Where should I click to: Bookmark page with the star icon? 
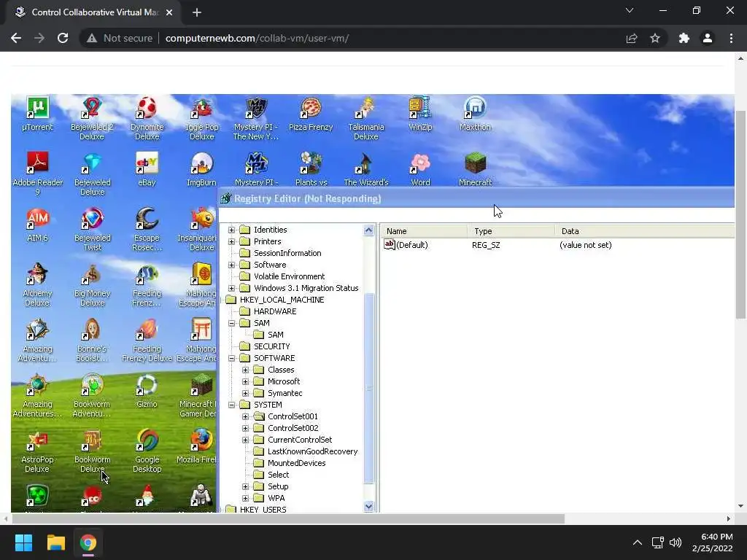(655, 38)
